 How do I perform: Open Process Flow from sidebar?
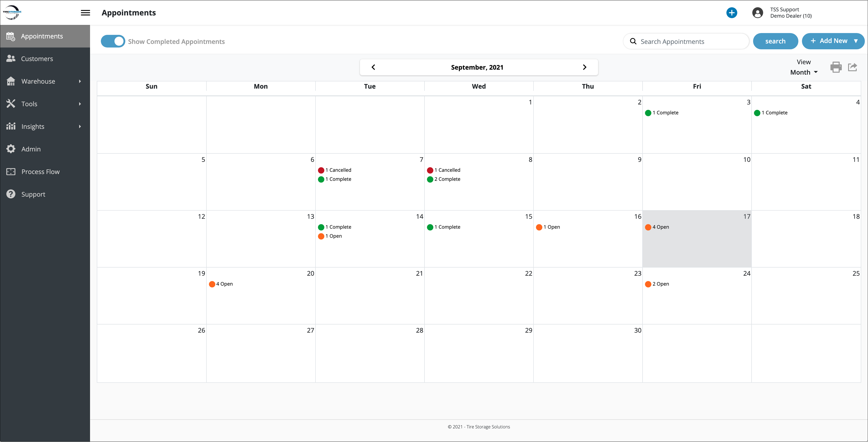click(x=40, y=172)
